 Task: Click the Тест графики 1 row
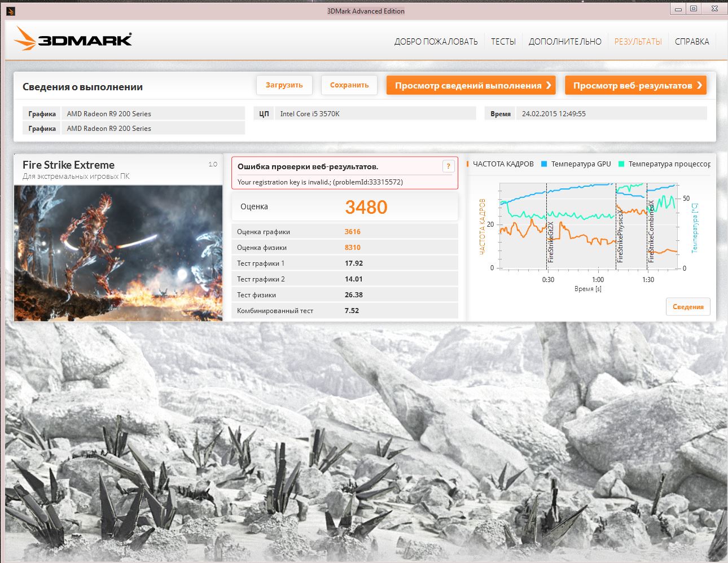pos(345,263)
